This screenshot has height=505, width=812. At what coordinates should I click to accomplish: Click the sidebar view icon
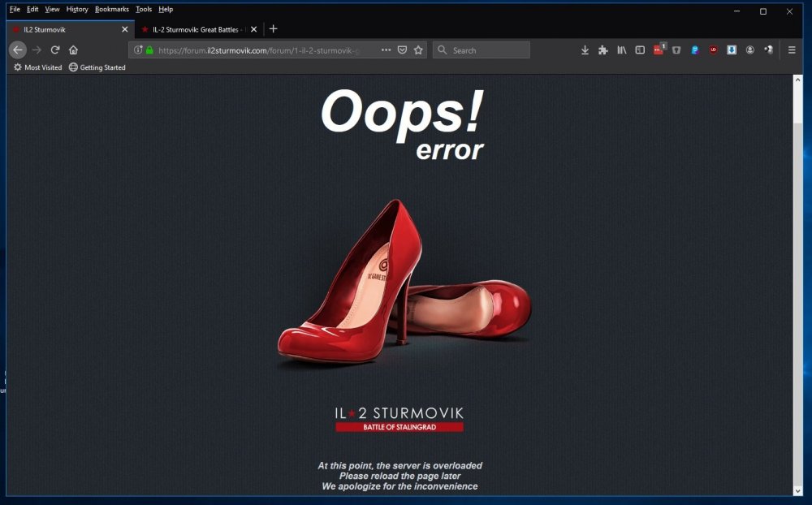tap(640, 50)
